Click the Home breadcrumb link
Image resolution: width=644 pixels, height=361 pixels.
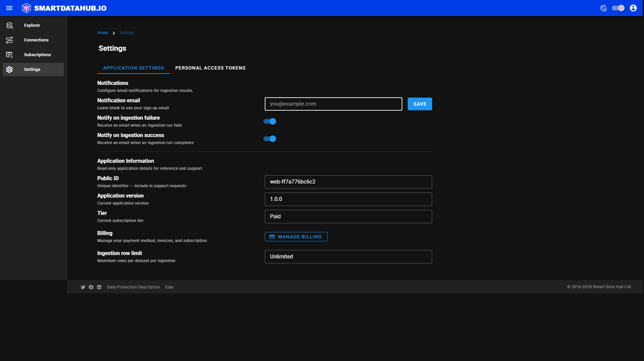(103, 33)
